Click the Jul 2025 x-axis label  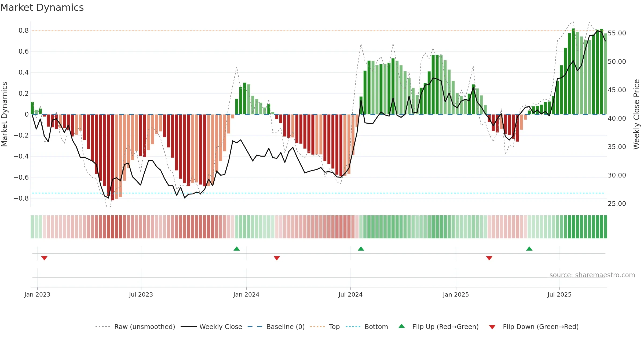pyautogui.click(x=559, y=294)
